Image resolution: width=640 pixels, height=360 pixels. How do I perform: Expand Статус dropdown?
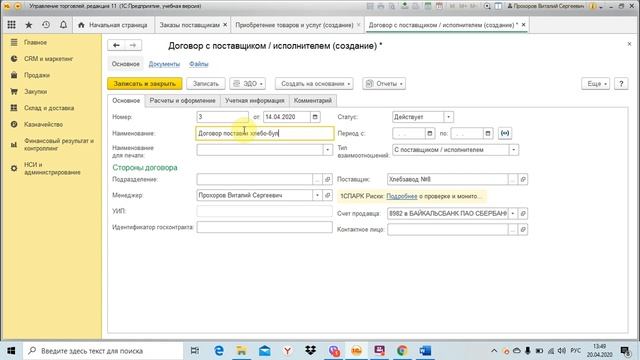point(449,117)
